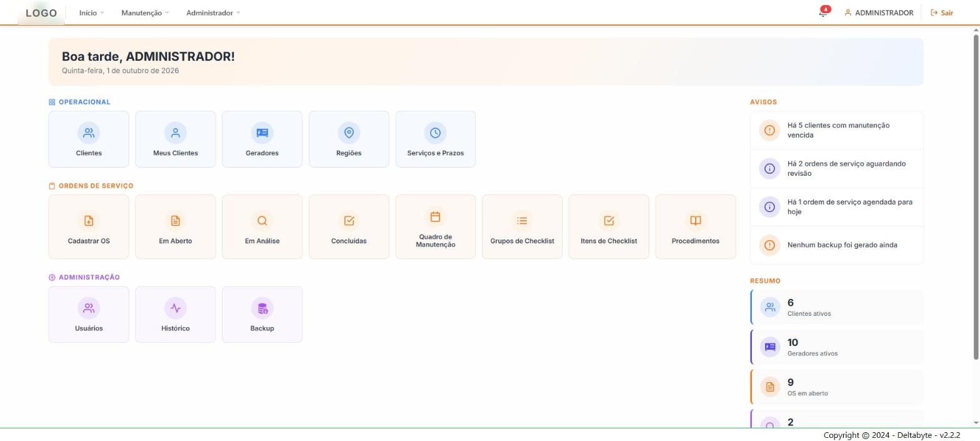The width and height of the screenshot is (980, 441).
Task: Open the notice about 5 clientes com manutenção vencida
Action: (837, 130)
